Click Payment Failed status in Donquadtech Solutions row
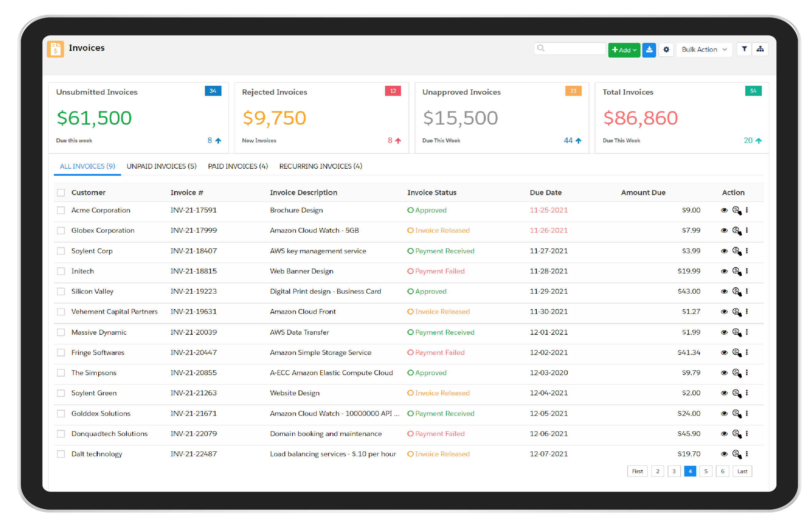The height and width of the screenshot is (531, 812). click(436, 434)
